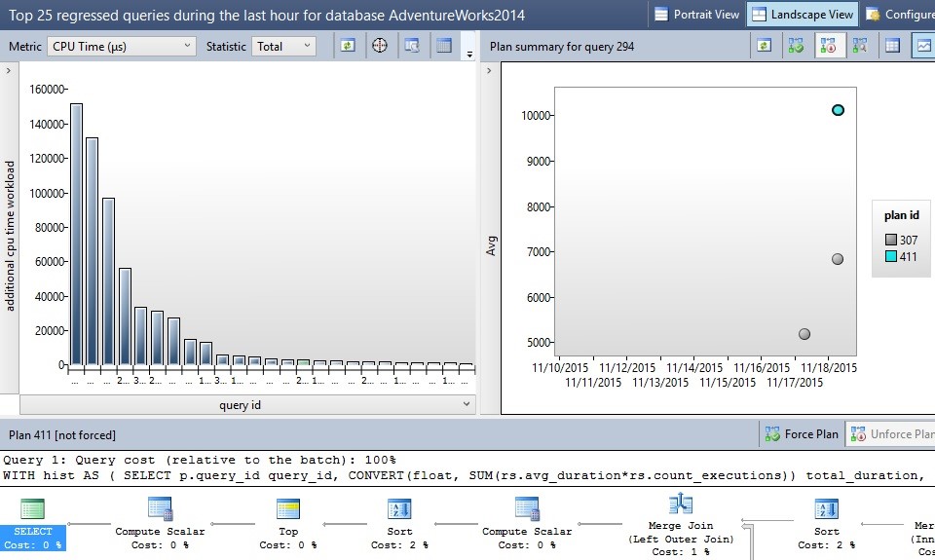Select Landscape View layout
The image size is (935, 560).
pyautogui.click(x=802, y=15)
